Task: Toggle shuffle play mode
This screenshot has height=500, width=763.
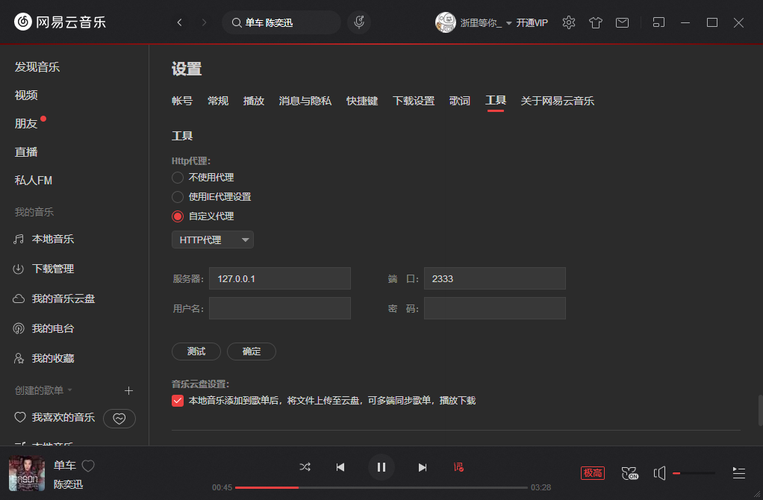Action: pyautogui.click(x=305, y=467)
